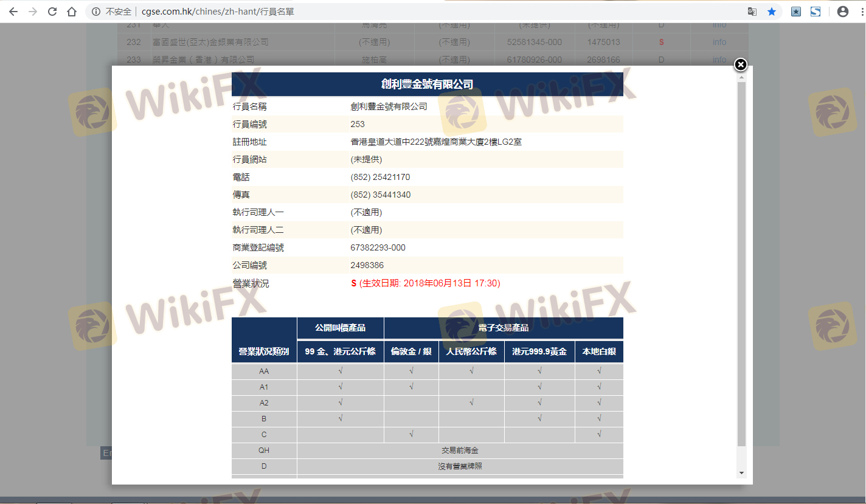This screenshot has height=504, width=866.
Task: Click the AA category row label
Action: 264,371
